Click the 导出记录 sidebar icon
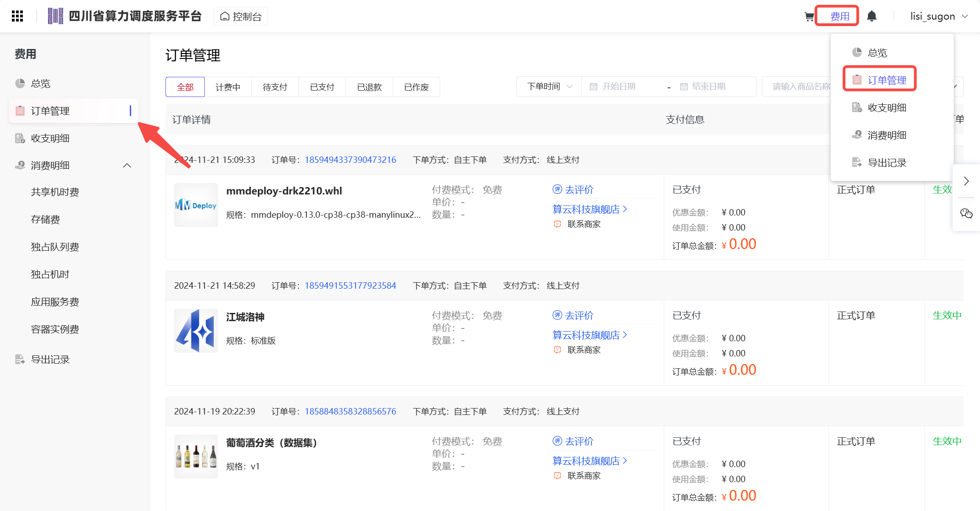980x511 pixels. [x=20, y=360]
